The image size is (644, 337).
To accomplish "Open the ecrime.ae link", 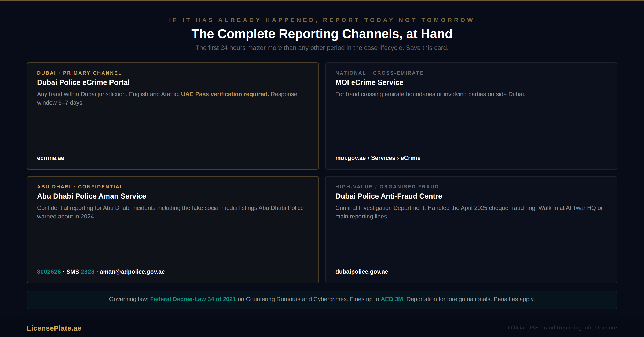I will [x=50, y=158].
